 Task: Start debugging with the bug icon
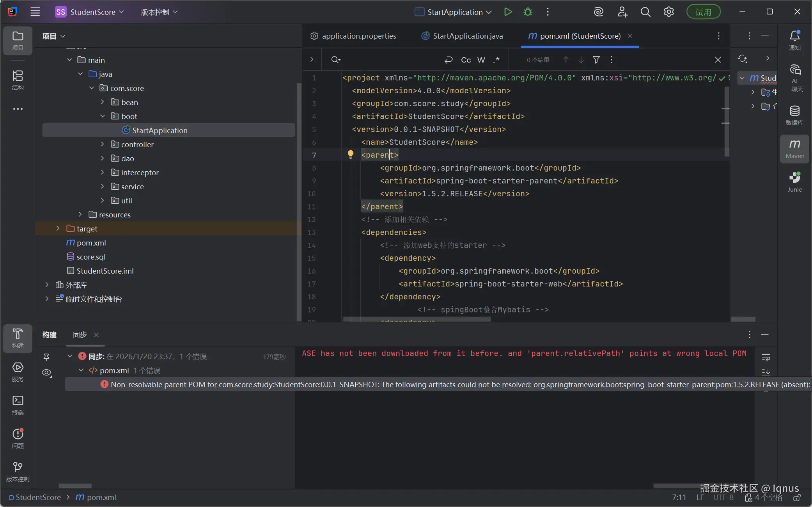[x=528, y=12]
